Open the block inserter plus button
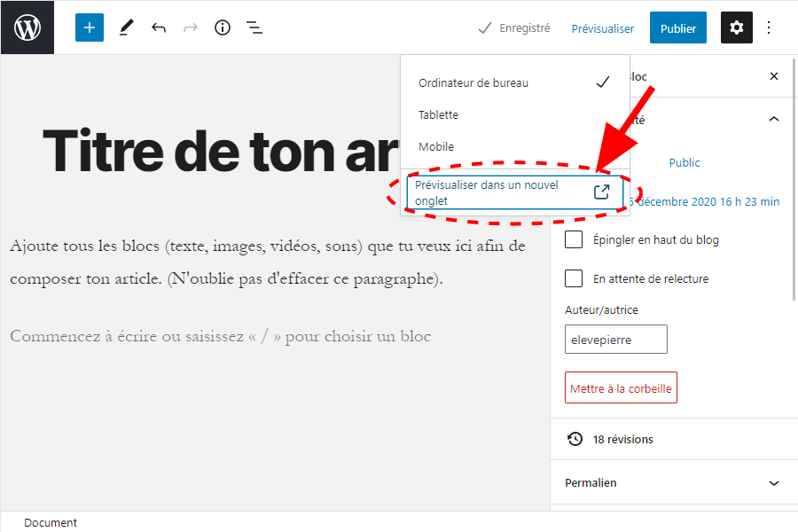 (90, 27)
